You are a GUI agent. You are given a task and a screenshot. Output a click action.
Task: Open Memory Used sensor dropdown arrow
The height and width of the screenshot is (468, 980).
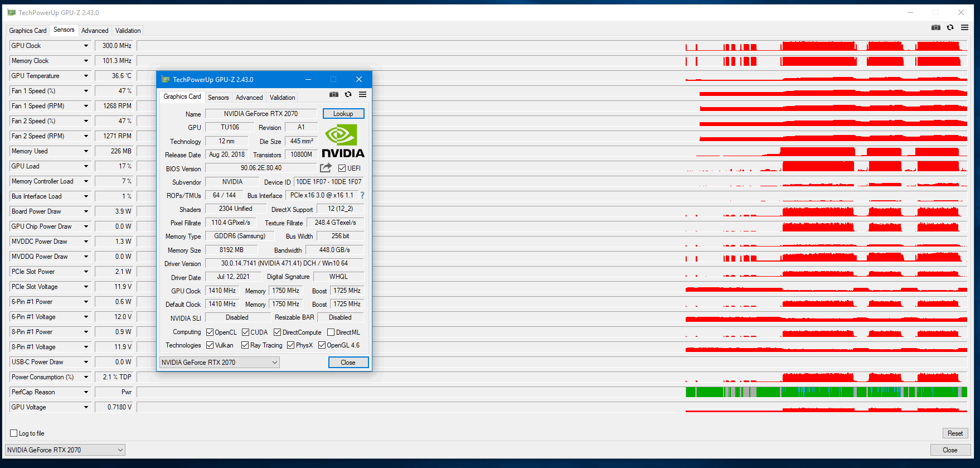pos(86,151)
